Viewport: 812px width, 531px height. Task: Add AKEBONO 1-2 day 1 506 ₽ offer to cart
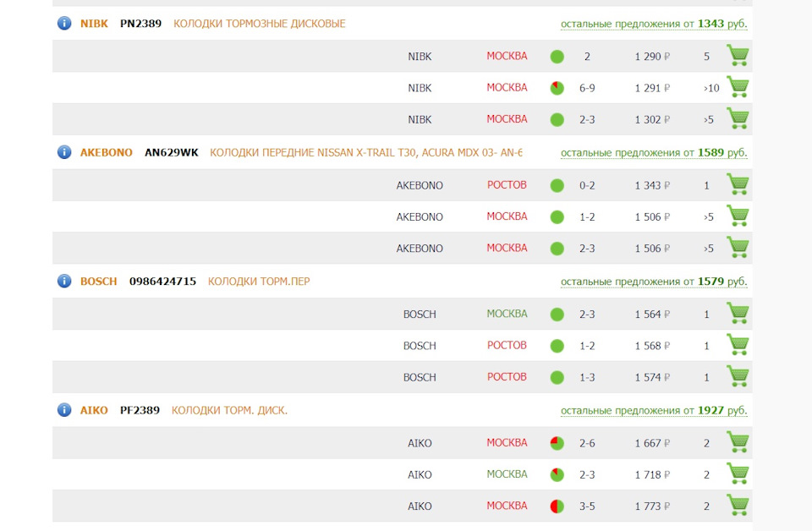(738, 216)
